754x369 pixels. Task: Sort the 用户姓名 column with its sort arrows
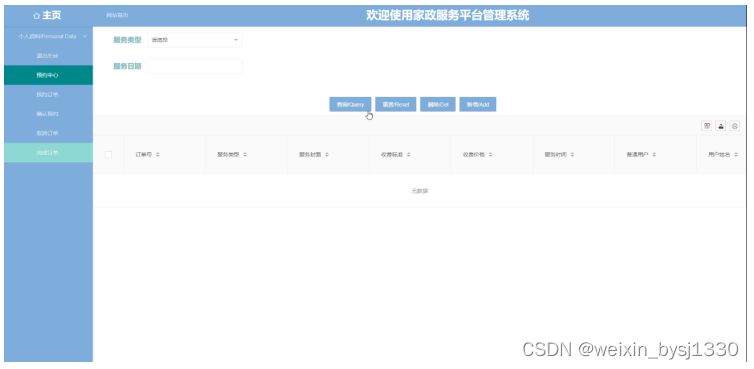(x=736, y=155)
